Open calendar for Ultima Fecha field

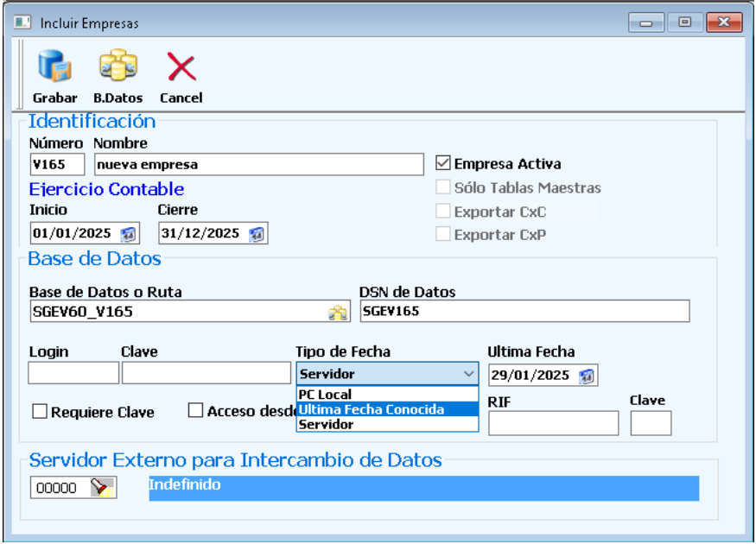click(587, 376)
